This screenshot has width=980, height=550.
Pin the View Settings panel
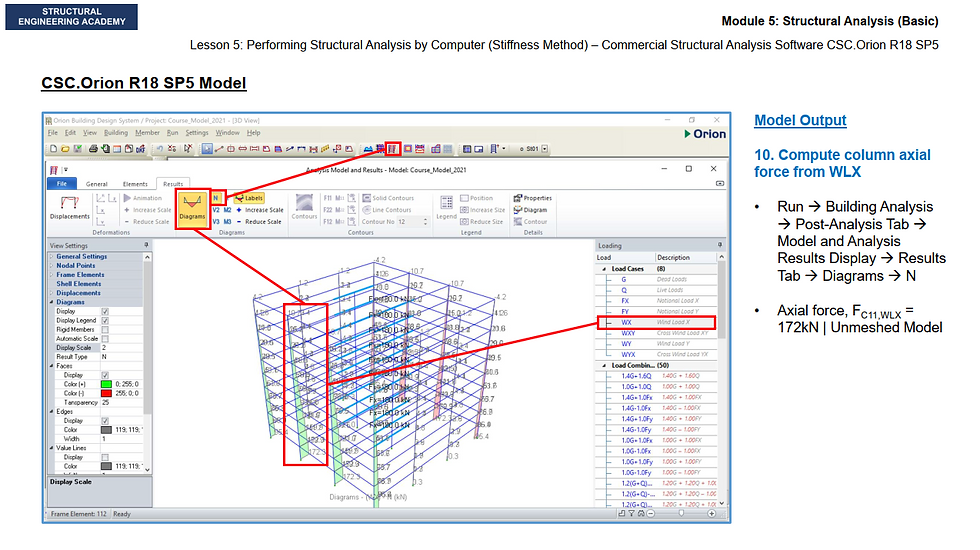(146, 245)
